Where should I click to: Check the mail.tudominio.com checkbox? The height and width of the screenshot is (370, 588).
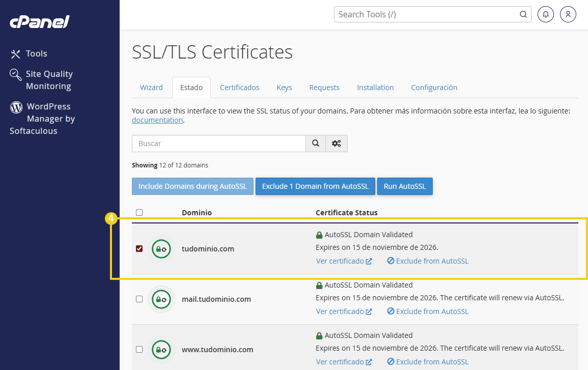coord(139,299)
